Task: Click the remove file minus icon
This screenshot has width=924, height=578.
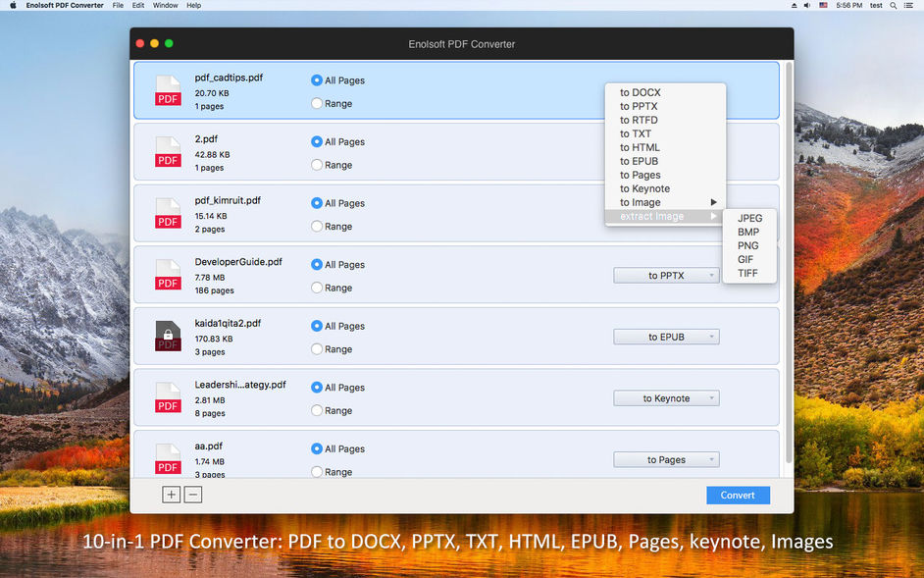Action: click(x=192, y=495)
